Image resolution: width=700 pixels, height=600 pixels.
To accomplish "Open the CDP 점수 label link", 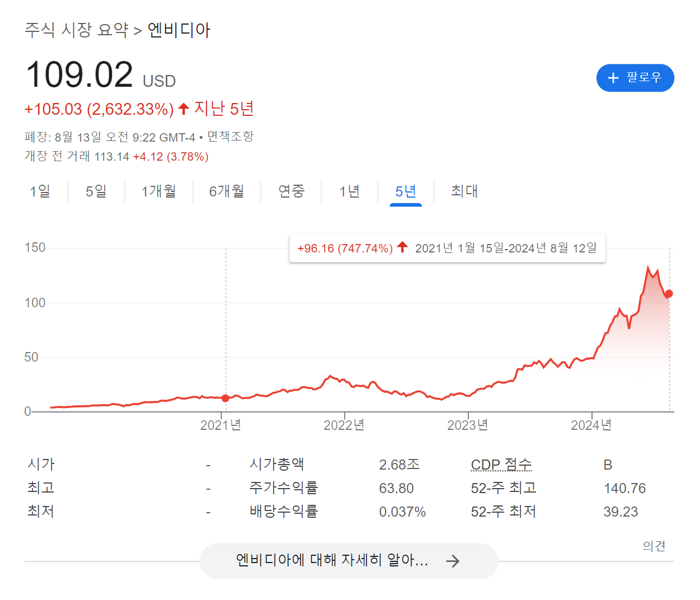I will [501, 465].
